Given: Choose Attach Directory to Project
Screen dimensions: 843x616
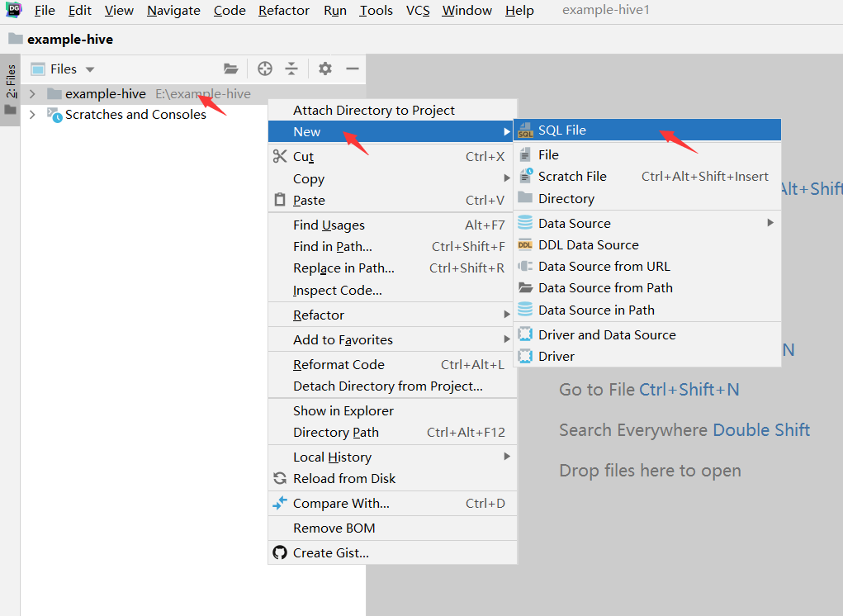Looking at the screenshot, I should [392, 110].
